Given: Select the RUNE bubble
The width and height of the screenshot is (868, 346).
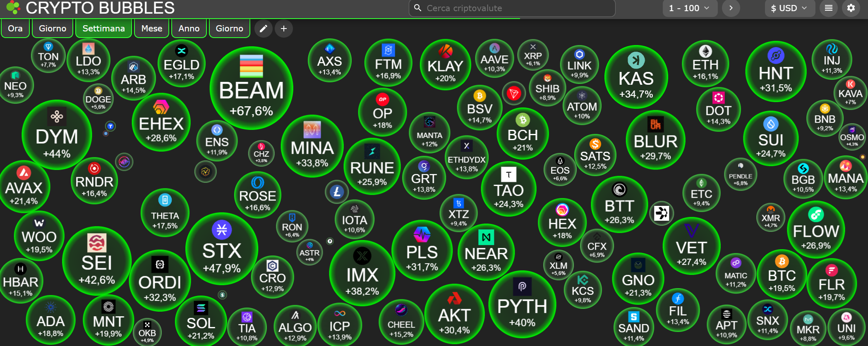Looking at the screenshot, I should (372, 167).
